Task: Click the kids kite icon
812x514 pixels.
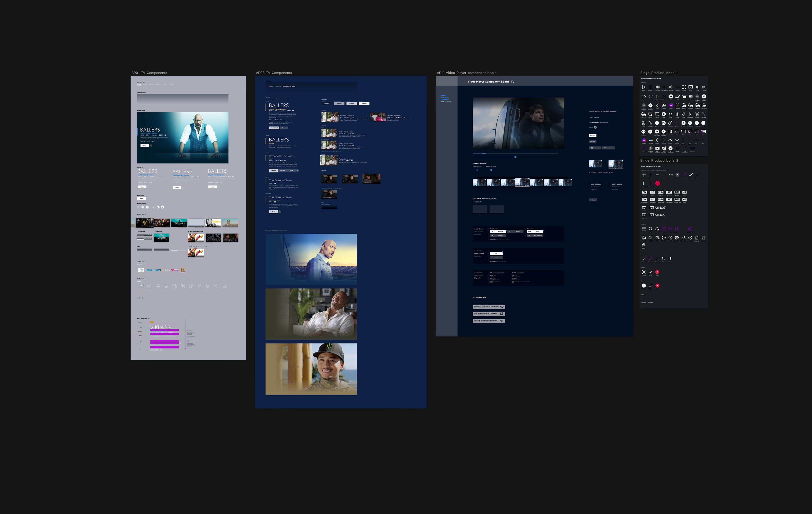Action: pyautogui.click(x=644, y=245)
